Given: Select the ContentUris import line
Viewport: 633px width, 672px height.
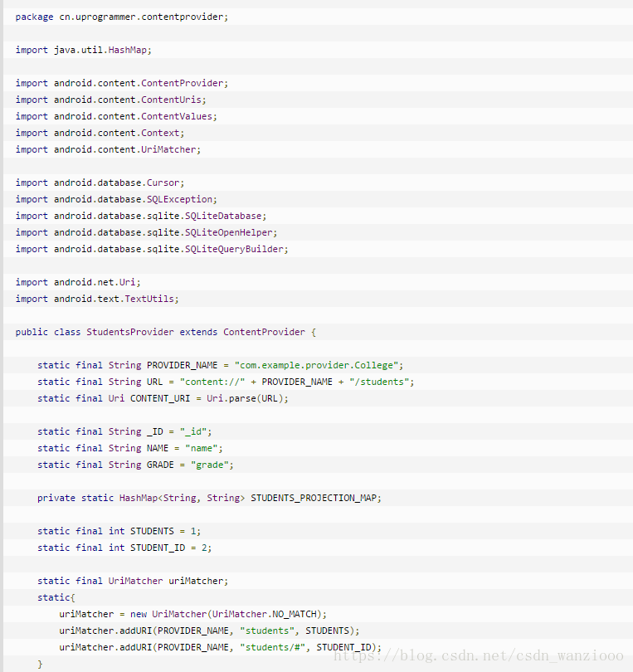Looking at the screenshot, I should click(x=110, y=100).
